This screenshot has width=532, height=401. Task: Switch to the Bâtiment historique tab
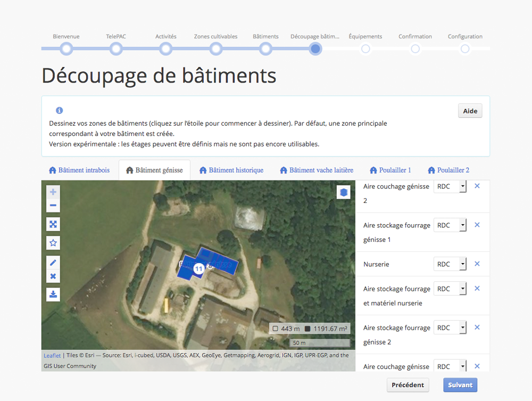click(231, 170)
